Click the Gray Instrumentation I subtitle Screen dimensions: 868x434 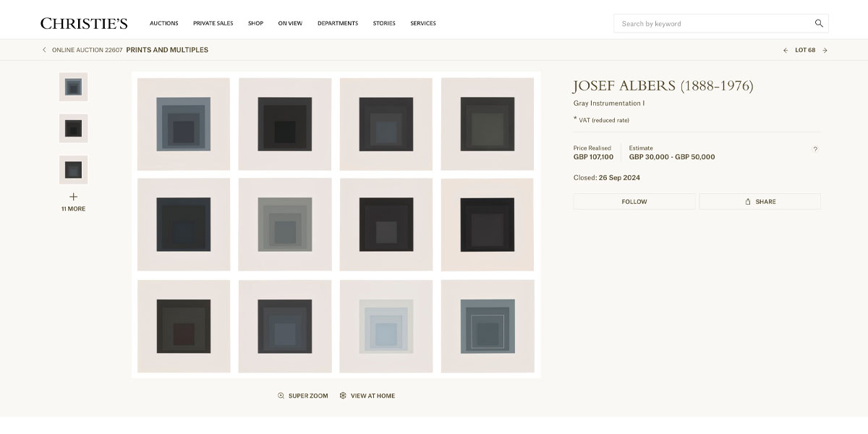click(609, 103)
